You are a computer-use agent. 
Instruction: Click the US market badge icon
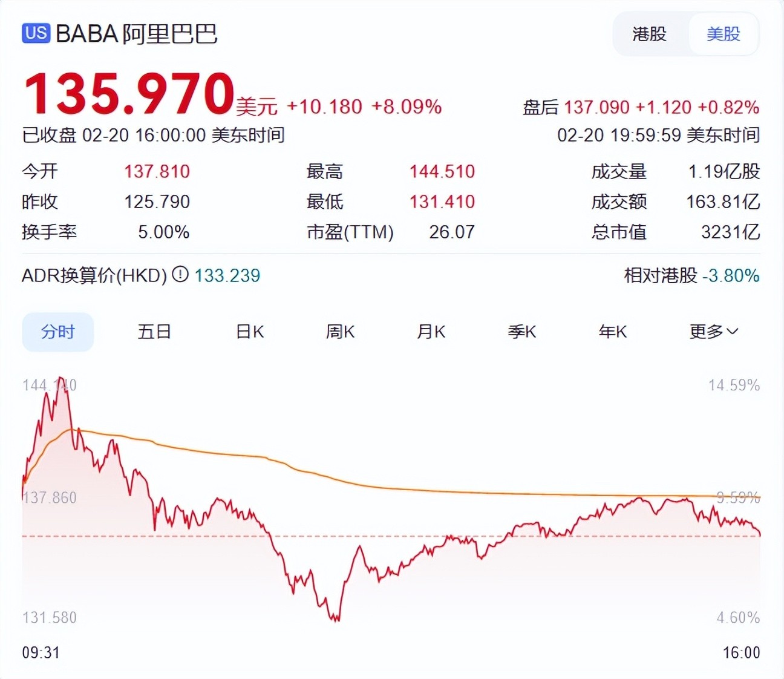(36, 33)
